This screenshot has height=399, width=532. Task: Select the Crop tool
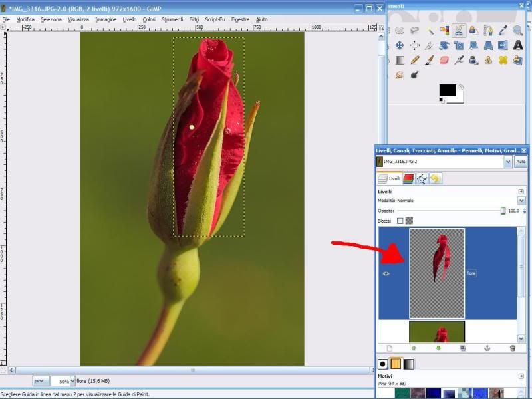pos(430,45)
